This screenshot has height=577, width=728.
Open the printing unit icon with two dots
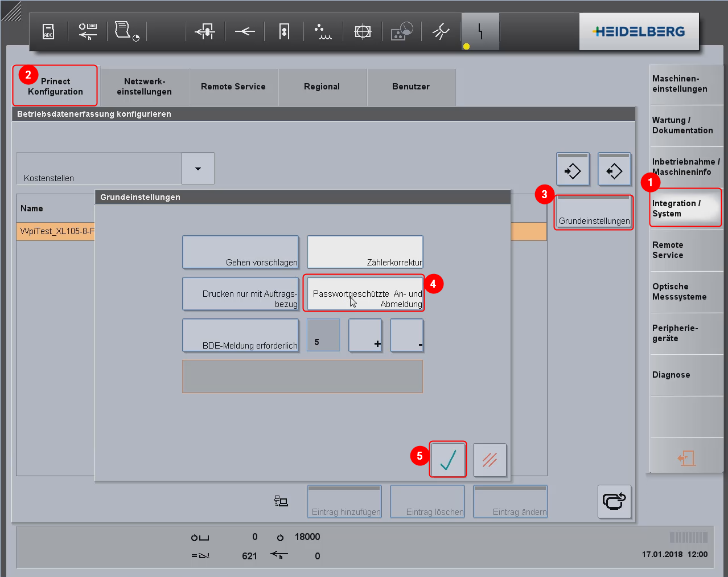[284, 31]
